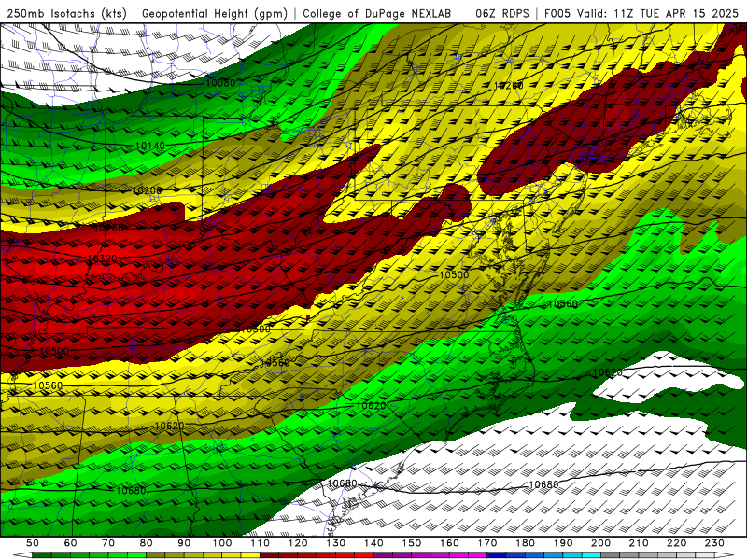Viewport: 747px width, 560px height.
Task: Click the dark blue swatch right after 170
Action: pos(497,555)
